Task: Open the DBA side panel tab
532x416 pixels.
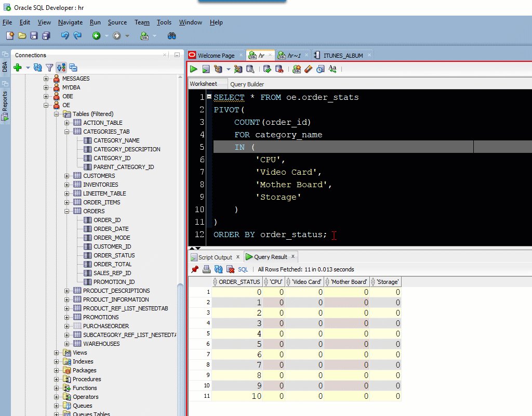Action: click(5, 67)
